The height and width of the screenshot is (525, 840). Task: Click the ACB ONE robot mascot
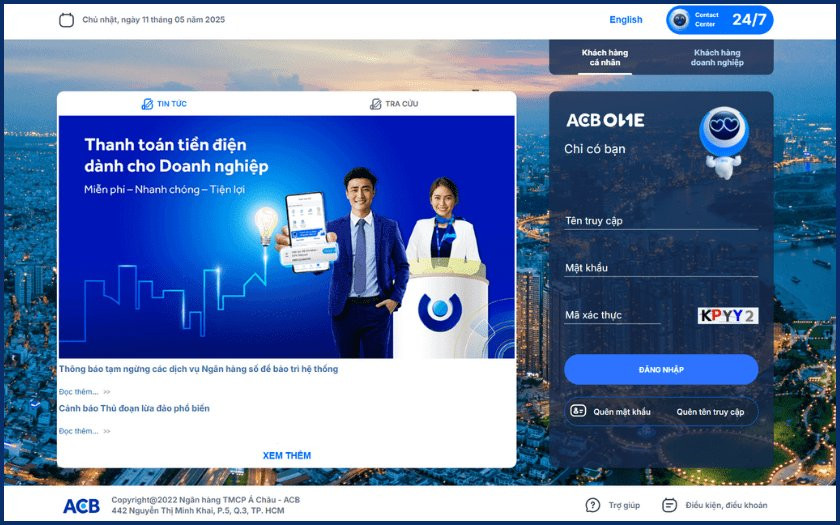(722, 140)
